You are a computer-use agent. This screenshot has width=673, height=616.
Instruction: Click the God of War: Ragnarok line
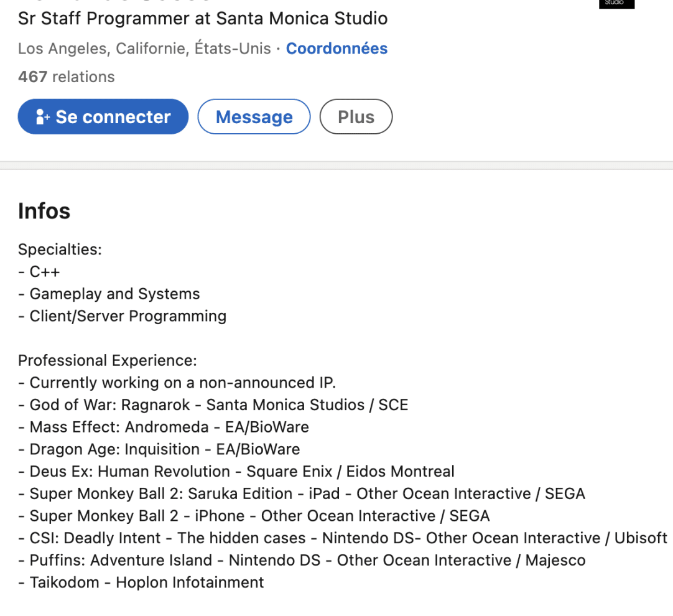click(213, 405)
